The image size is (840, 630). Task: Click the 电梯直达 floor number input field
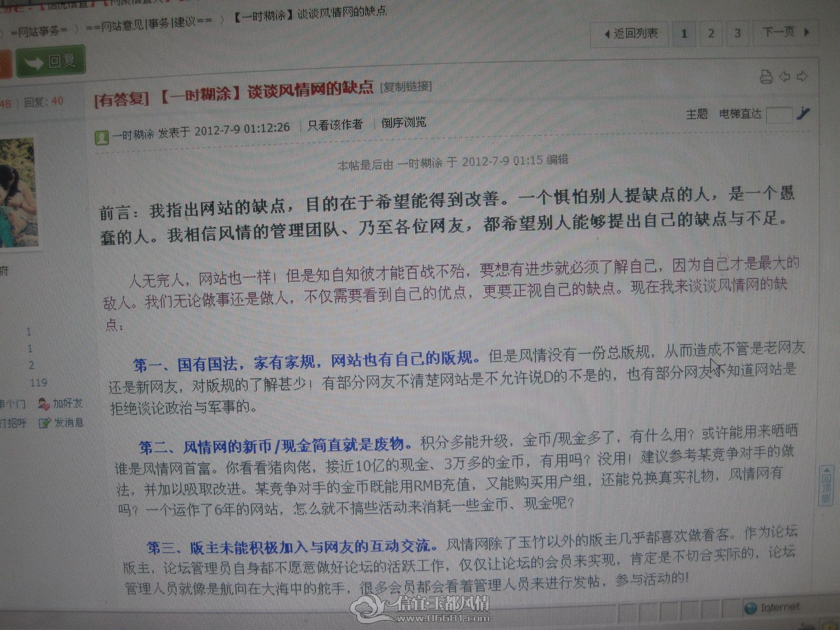779,114
